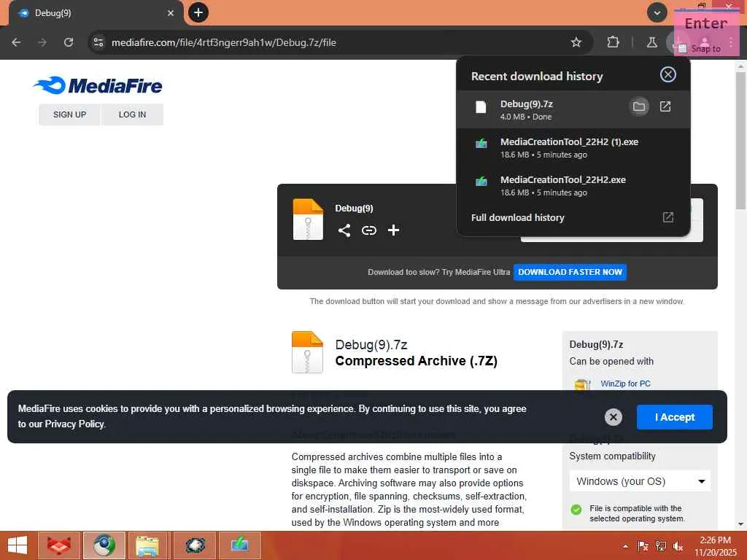Select MediaCreationTool_22H2.exe download entry

coord(573,186)
